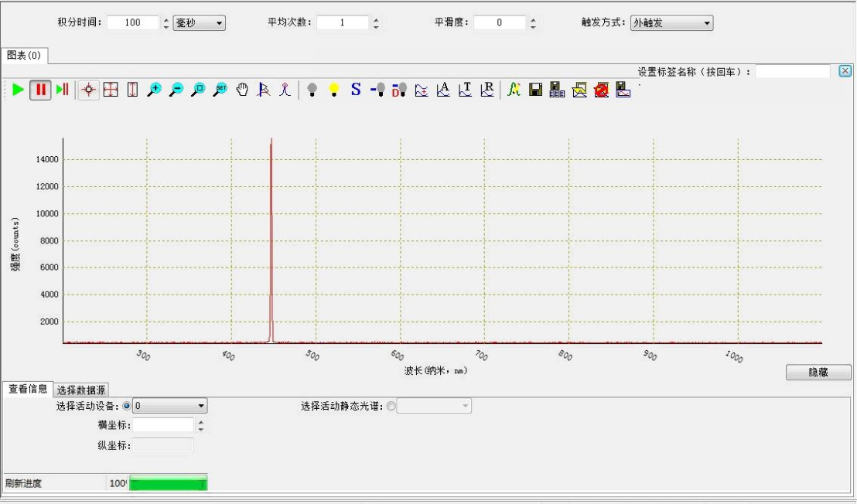Image resolution: width=857 pixels, height=504 pixels.
Task: Click the yellow light bulb icon
Action: pyautogui.click(x=334, y=90)
